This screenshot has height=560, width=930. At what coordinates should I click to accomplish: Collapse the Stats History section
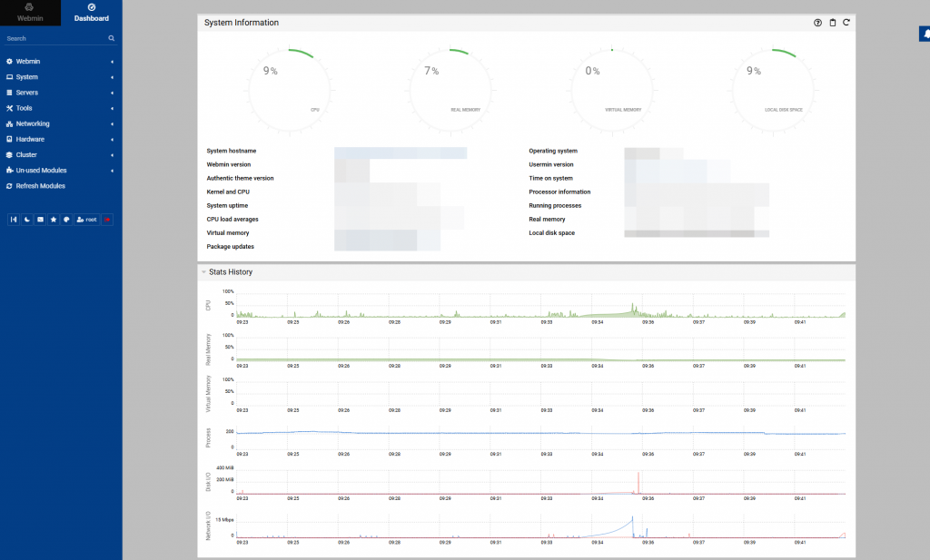coord(204,272)
